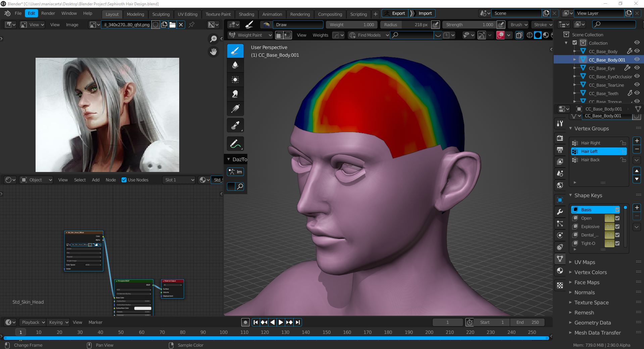Select the Sample Weight eyedropper tool
Image resolution: width=644 pixels, height=349 pixels.
235,125
